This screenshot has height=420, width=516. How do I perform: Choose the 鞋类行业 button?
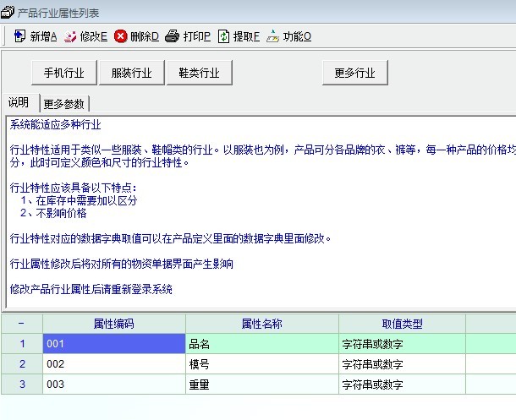tap(199, 73)
